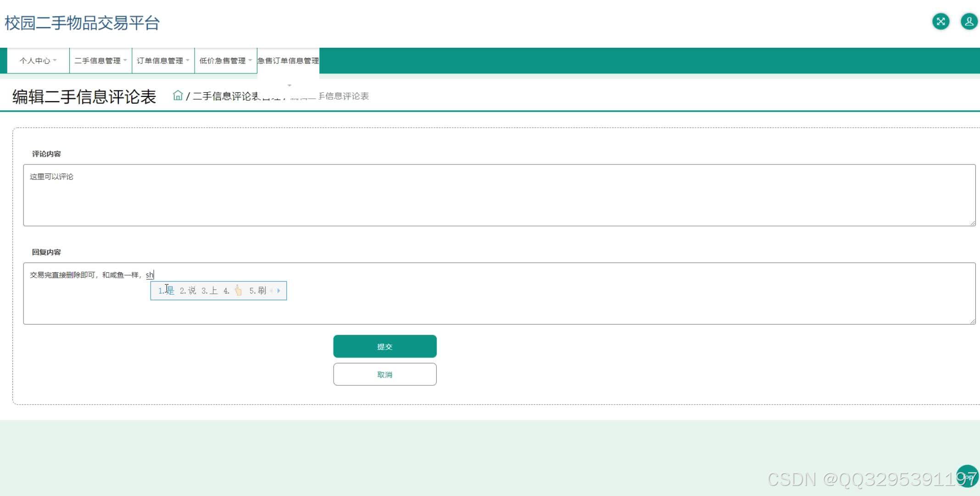Viewport: 980px width, 496px height.
Task: Select IME candidate 1 是
Action: (166, 291)
